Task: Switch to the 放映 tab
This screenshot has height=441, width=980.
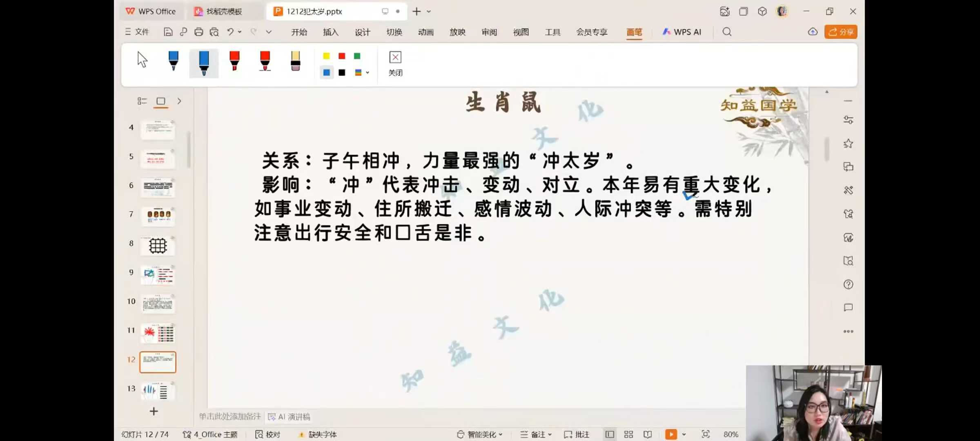Action: 458,32
